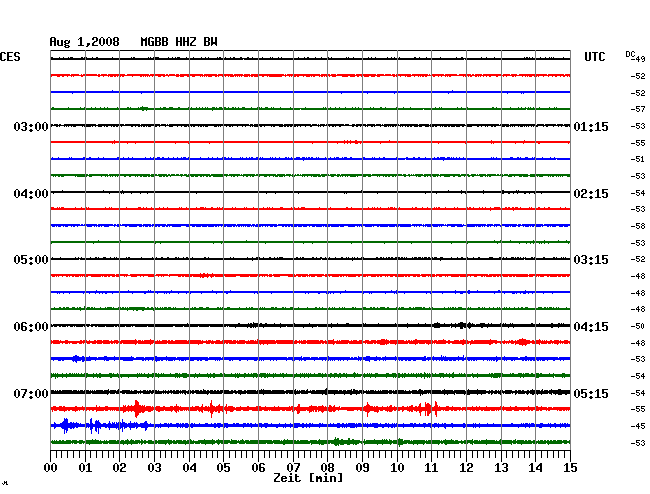Click minute tick label "00"

(x=51, y=467)
